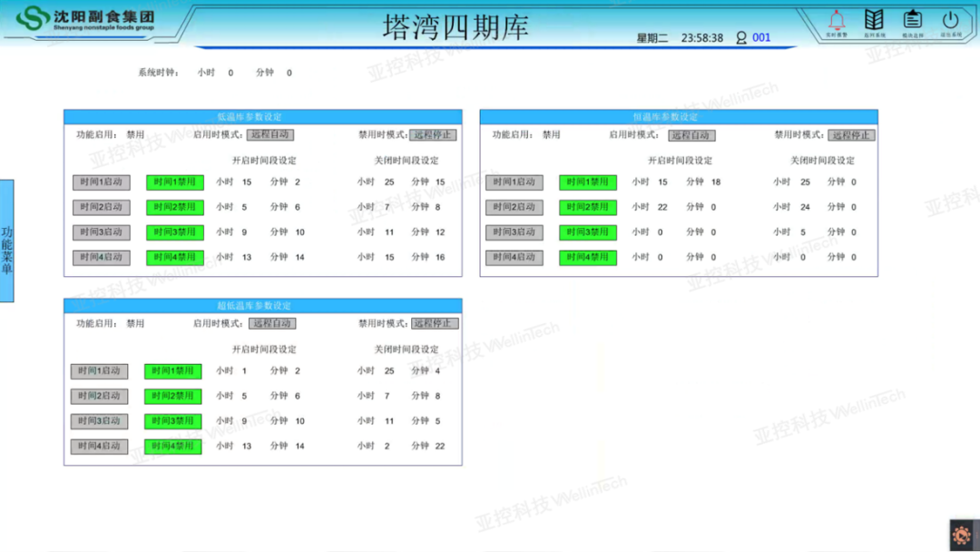The height and width of the screenshot is (552, 980).
Task: Toggle 时间3禁用 in 恒温库 panel
Action: pos(588,232)
